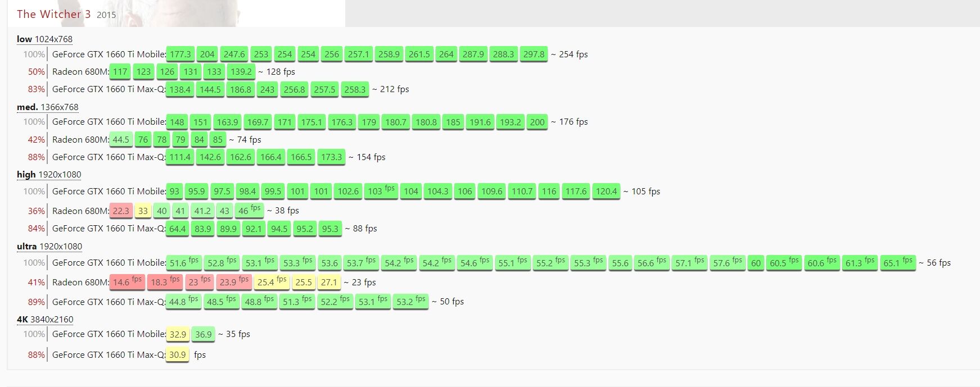The width and height of the screenshot is (980, 387).
Task: Click the low 1024x768 settings heading
Action: click(44, 39)
